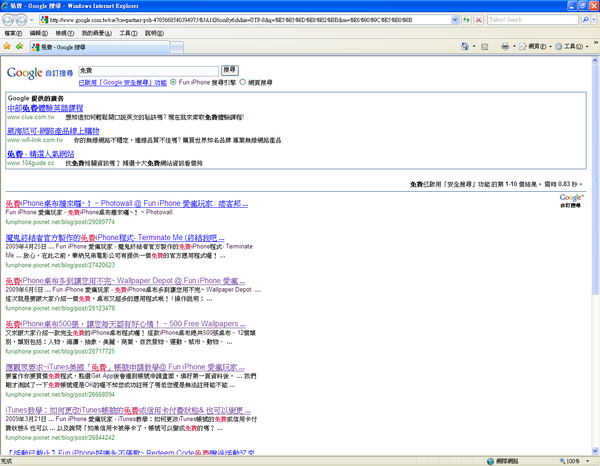Open the Redeem Code activity result link
This screenshot has width=600, height=466.
tap(130, 453)
